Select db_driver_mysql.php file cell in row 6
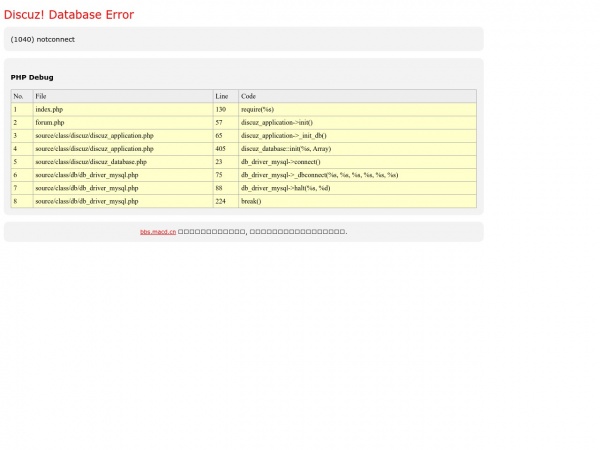This screenshot has height=450, width=600. (x=123, y=175)
